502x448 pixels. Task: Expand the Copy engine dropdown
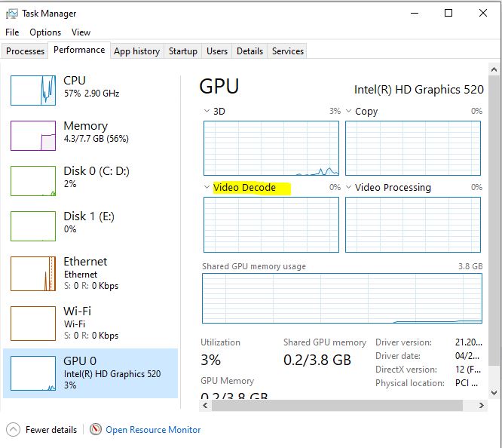348,112
